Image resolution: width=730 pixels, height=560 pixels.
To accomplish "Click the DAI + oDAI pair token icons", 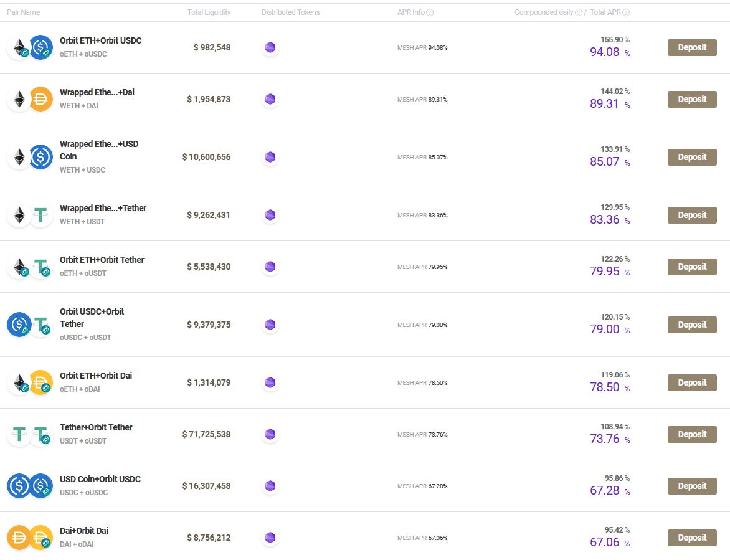I will pos(30,538).
